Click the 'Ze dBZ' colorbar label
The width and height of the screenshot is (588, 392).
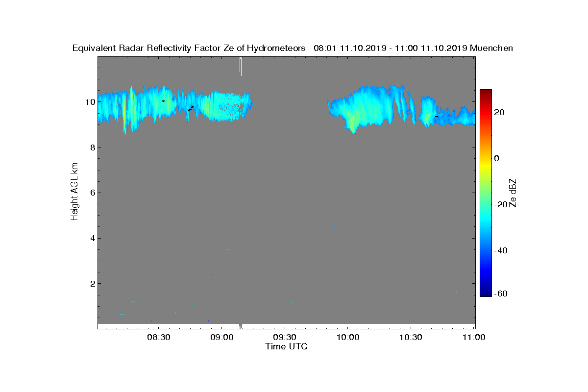(514, 193)
